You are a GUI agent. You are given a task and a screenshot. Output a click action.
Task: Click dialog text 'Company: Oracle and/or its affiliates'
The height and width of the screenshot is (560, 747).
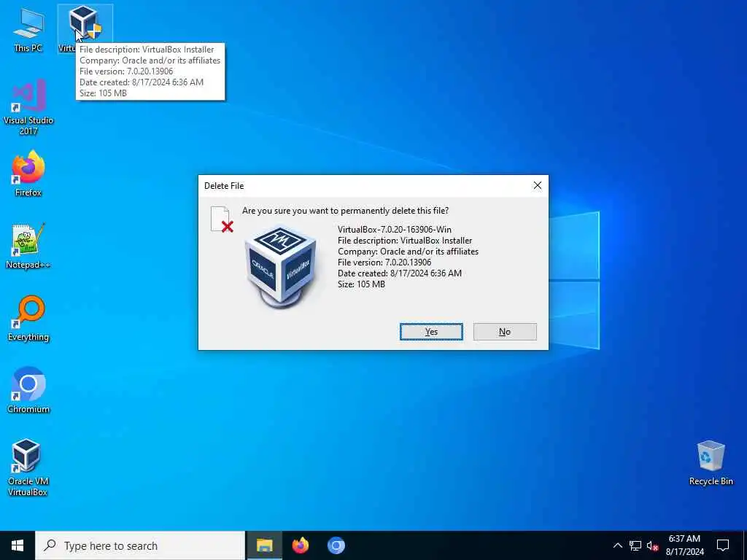(409, 252)
